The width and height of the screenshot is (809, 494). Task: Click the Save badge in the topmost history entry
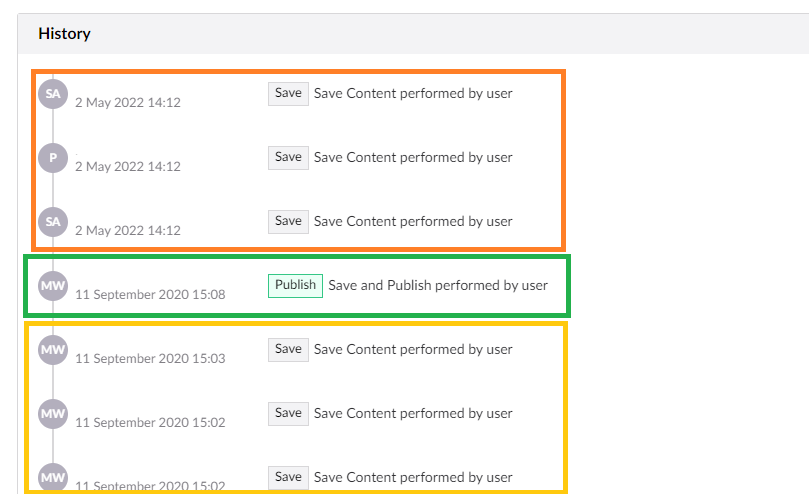[288, 93]
